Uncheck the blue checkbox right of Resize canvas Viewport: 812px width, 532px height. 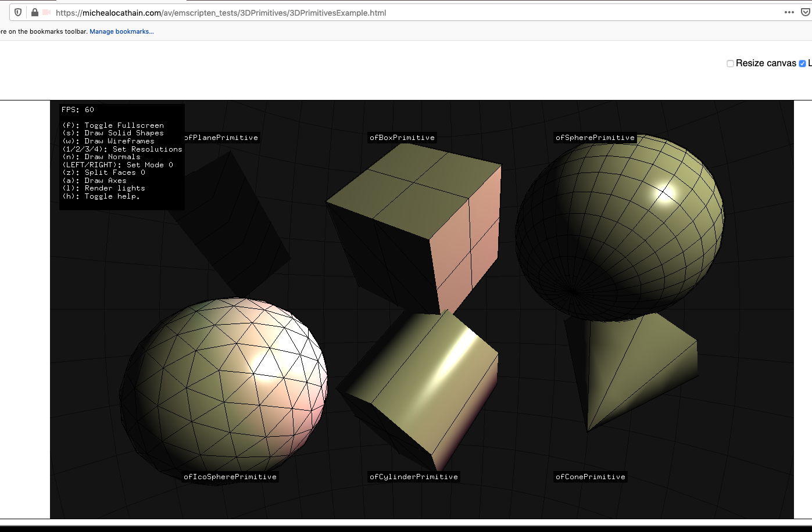pyautogui.click(x=802, y=63)
